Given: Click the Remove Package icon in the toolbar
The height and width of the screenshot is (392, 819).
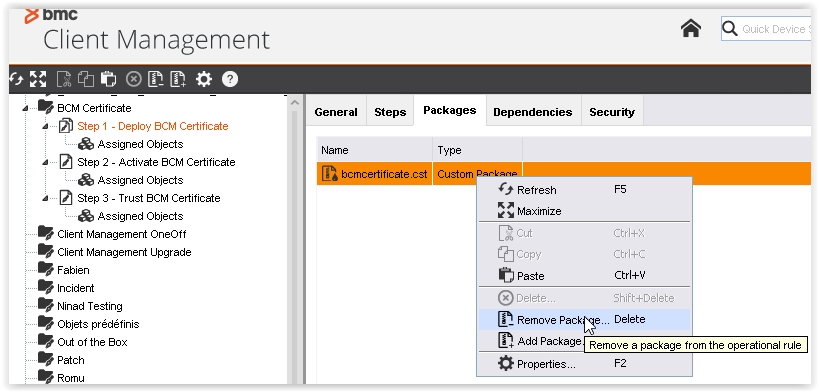Looking at the screenshot, I should click(x=156, y=79).
